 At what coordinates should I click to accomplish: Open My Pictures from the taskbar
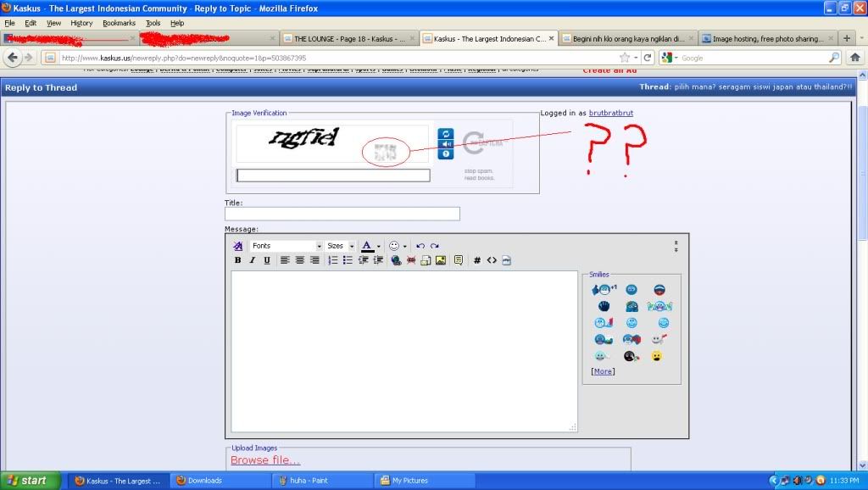click(426, 481)
